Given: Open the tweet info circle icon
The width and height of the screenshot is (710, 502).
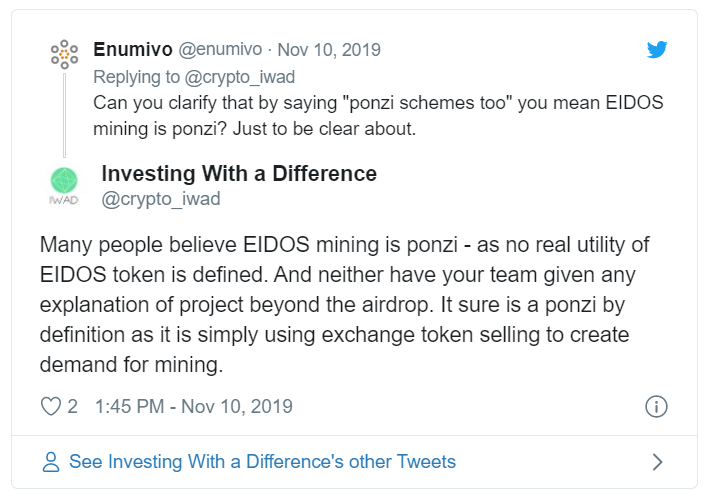Looking at the screenshot, I should [x=656, y=406].
